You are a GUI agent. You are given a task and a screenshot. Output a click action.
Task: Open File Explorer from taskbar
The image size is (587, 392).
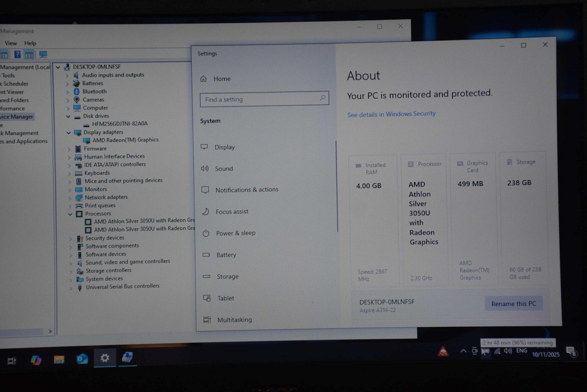pos(59,360)
